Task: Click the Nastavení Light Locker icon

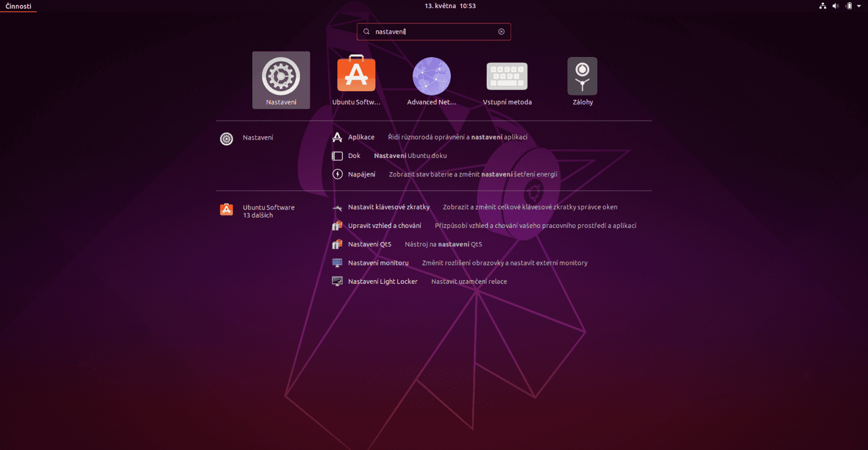Action: click(337, 281)
